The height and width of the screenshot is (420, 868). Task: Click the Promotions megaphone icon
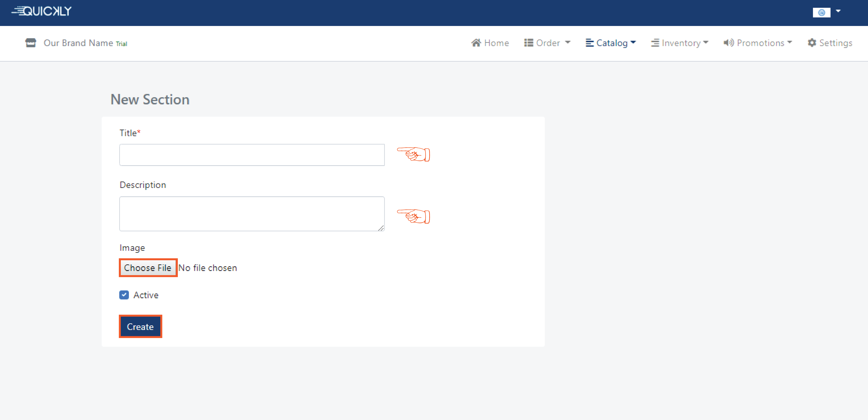728,43
